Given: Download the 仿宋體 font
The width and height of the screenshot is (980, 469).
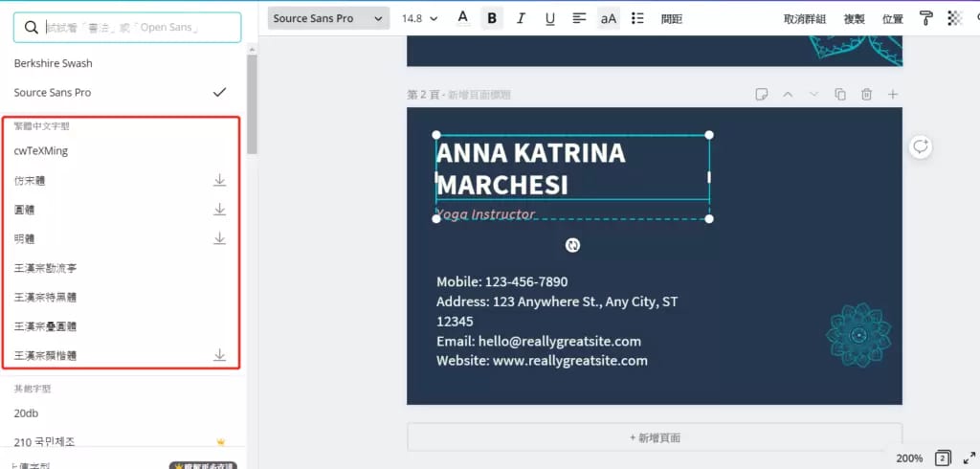Looking at the screenshot, I should tap(219, 180).
